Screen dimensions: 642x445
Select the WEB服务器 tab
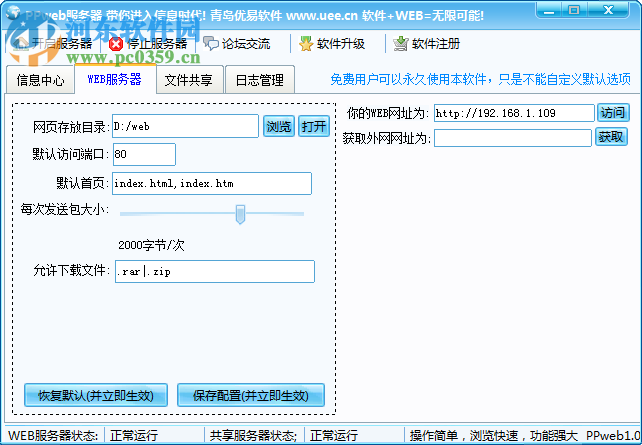pyautogui.click(x=115, y=79)
